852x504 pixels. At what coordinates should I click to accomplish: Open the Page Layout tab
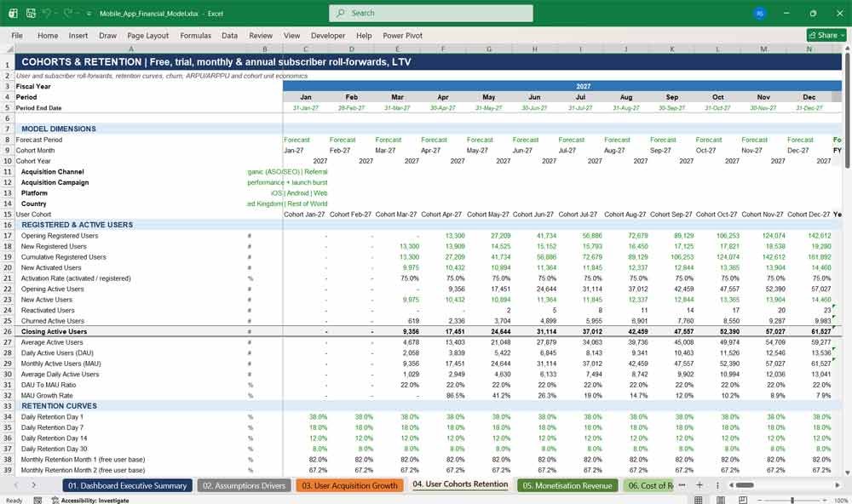[x=147, y=35]
